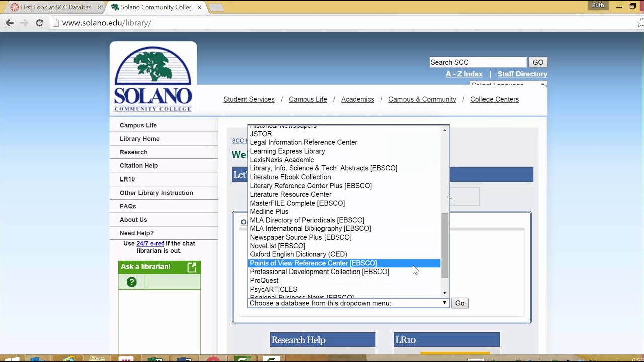
Task: Select NoveList [EBSCO] option
Action: pyautogui.click(x=344, y=246)
